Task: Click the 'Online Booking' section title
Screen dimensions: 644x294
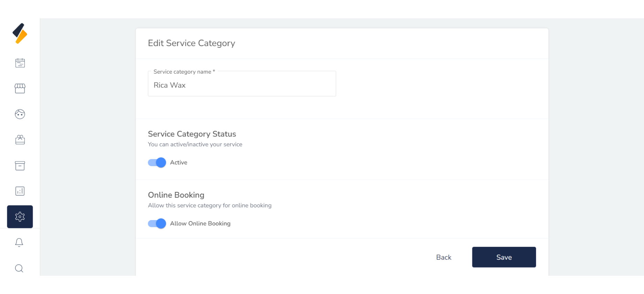Action: [x=176, y=195]
